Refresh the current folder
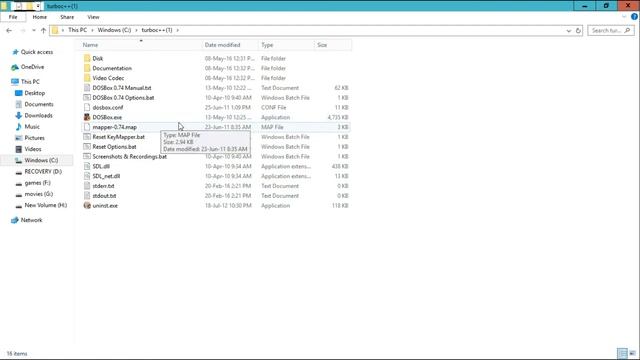This screenshot has height=360, width=640. pos(578,31)
